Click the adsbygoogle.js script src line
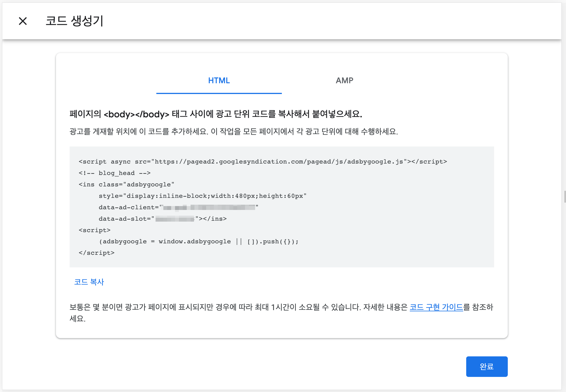 pos(262,162)
